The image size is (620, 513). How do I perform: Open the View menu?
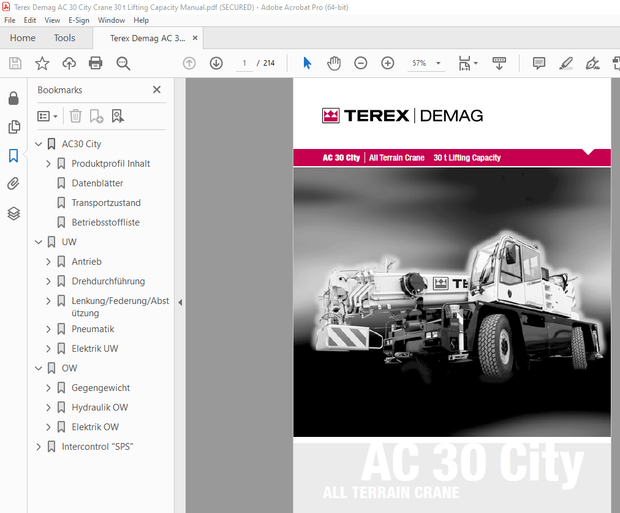click(x=52, y=20)
